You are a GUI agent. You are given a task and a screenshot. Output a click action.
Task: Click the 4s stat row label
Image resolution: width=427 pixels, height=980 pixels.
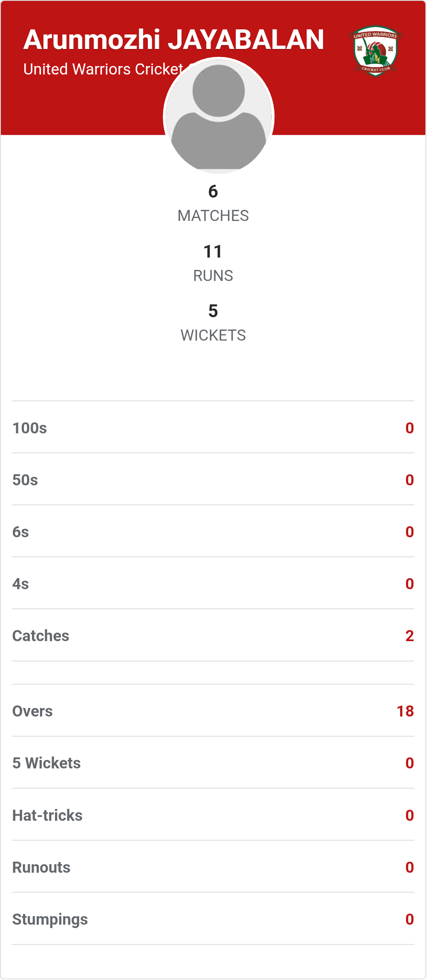21,584
